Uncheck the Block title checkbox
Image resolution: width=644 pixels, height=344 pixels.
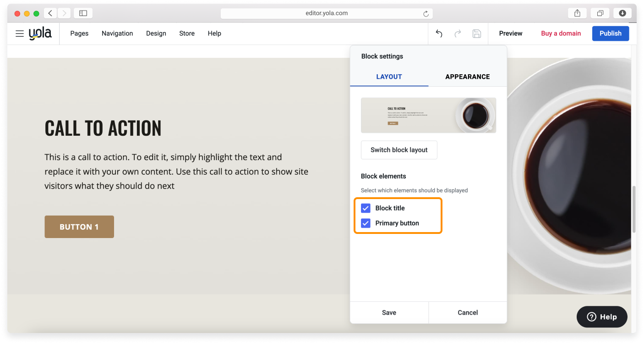click(x=366, y=208)
